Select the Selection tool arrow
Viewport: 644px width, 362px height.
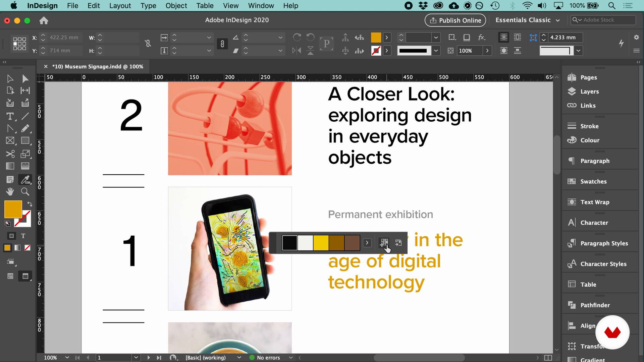10,79
